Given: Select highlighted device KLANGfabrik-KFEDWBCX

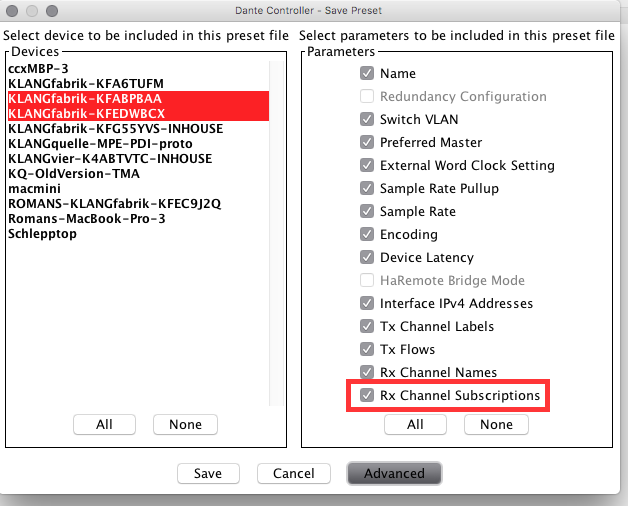Looking at the screenshot, I should [138, 113].
